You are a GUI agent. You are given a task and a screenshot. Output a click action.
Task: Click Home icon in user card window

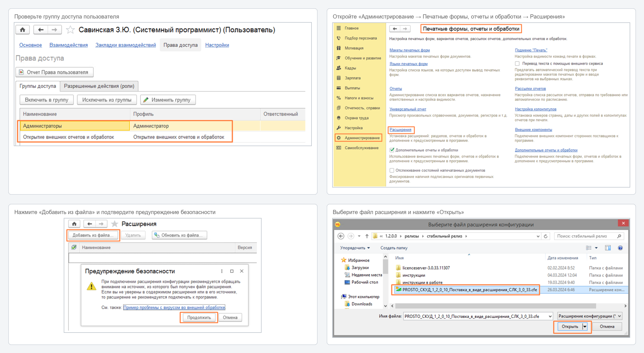click(x=23, y=30)
